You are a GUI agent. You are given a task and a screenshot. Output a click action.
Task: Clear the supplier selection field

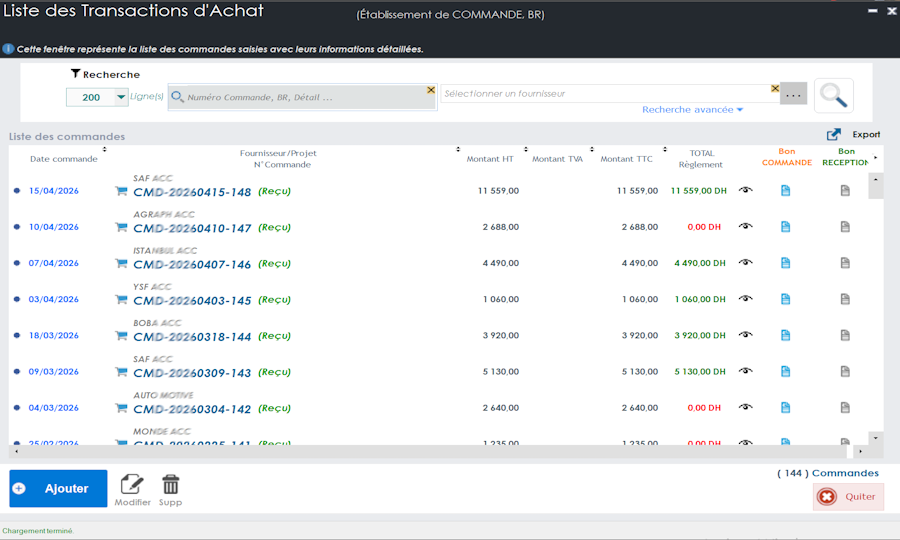click(775, 88)
